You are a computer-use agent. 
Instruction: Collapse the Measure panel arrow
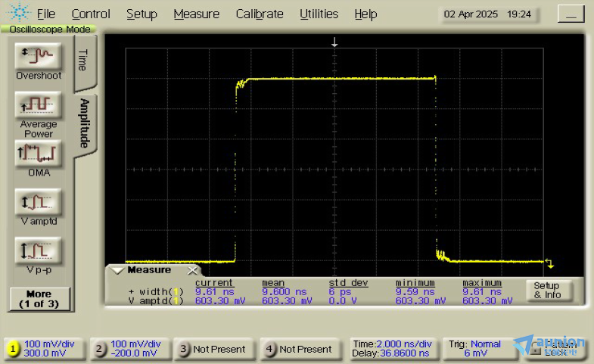click(117, 270)
